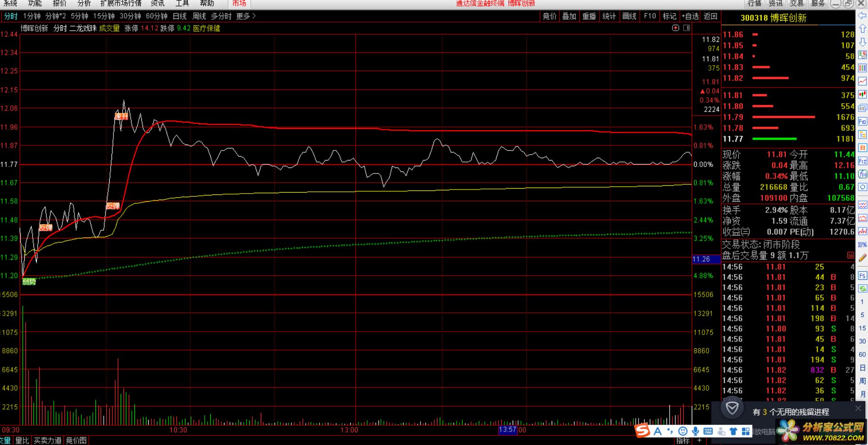Click the Sogou input method S logo
Image resolution: width=868 pixels, height=445 pixels.
pos(643,431)
